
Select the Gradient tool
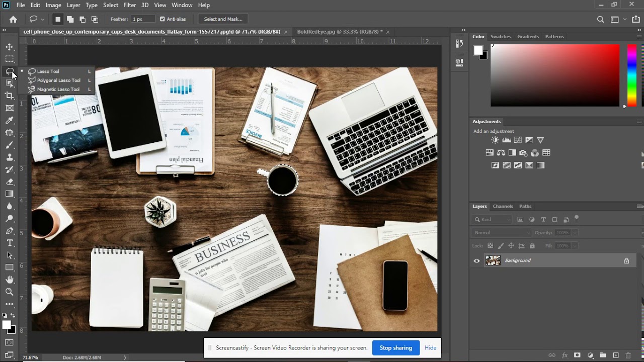coord(10,194)
